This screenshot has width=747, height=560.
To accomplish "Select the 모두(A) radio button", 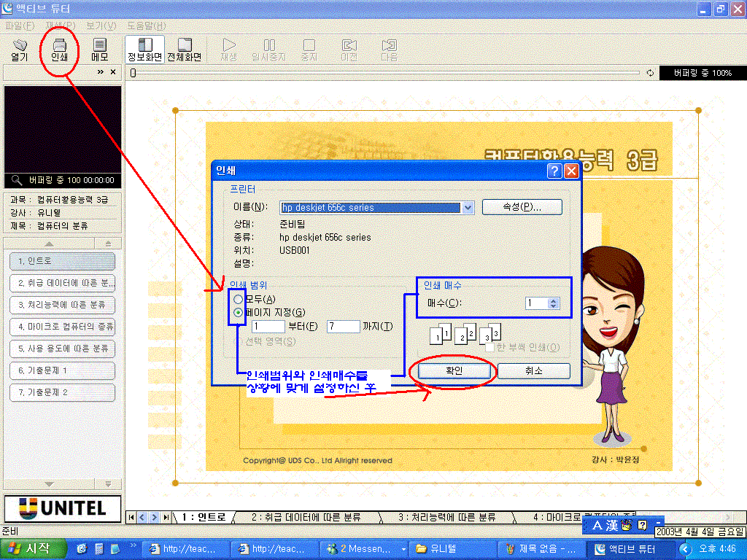I will coord(238,299).
